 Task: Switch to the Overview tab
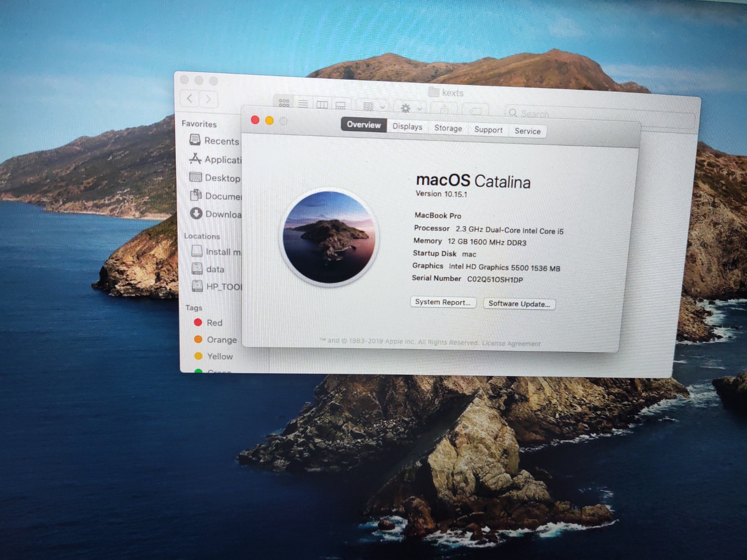pos(364,124)
